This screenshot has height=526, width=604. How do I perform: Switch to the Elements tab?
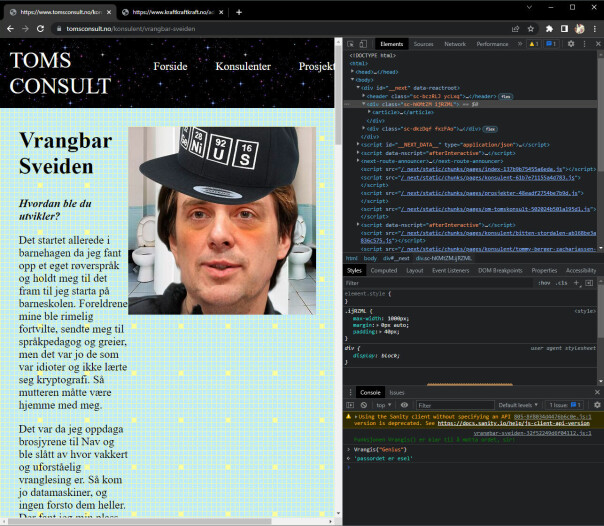[x=391, y=44]
